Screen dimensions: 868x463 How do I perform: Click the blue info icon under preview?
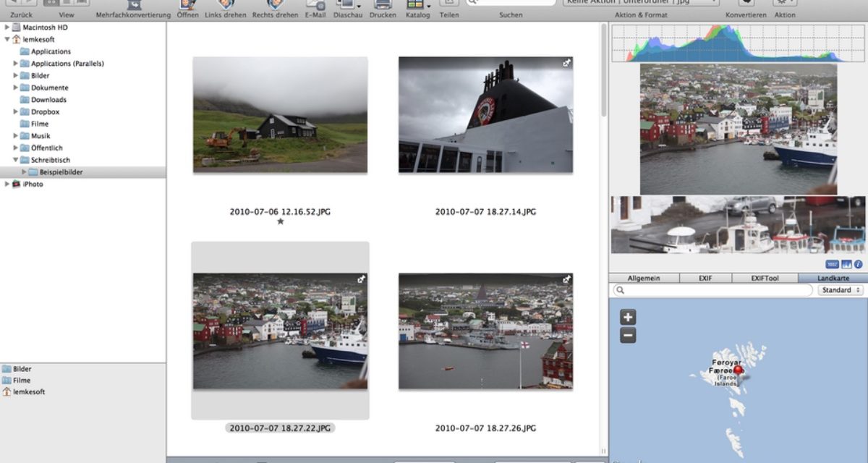pyautogui.click(x=859, y=265)
